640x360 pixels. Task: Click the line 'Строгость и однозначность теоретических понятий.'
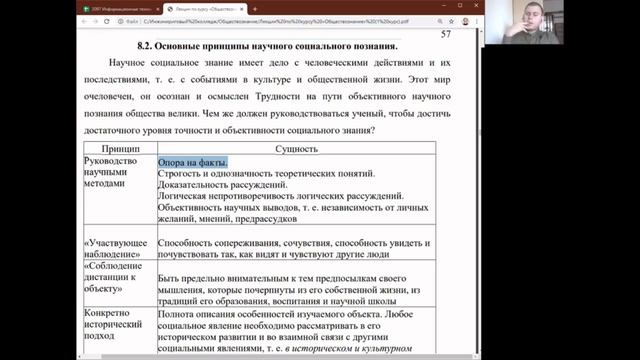tap(267, 173)
